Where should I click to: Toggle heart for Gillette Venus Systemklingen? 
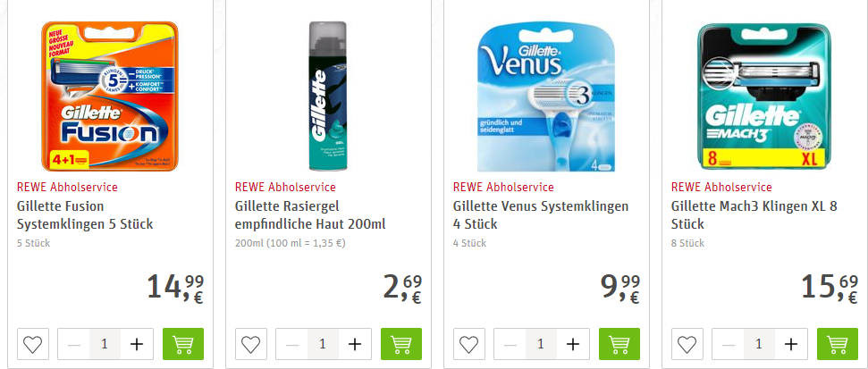click(469, 344)
